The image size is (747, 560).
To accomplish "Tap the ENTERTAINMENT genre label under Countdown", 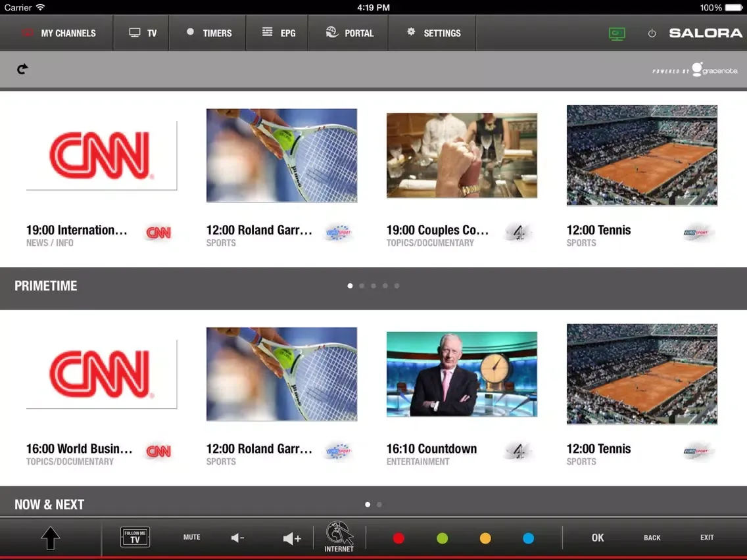I will (x=418, y=461).
